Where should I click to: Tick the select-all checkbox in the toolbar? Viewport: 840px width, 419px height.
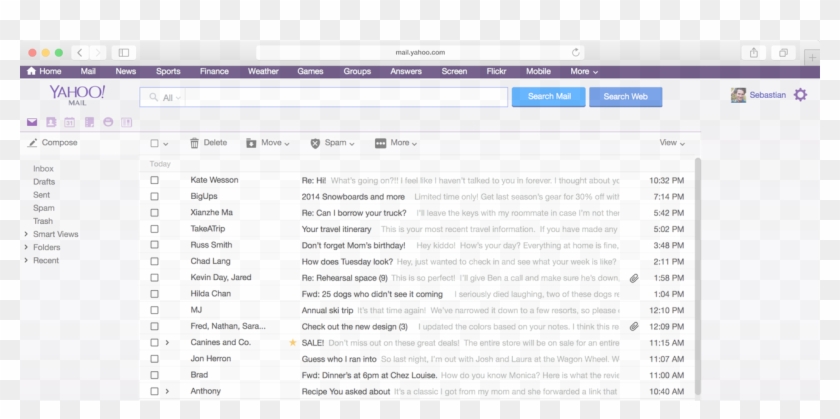(154, 143)
